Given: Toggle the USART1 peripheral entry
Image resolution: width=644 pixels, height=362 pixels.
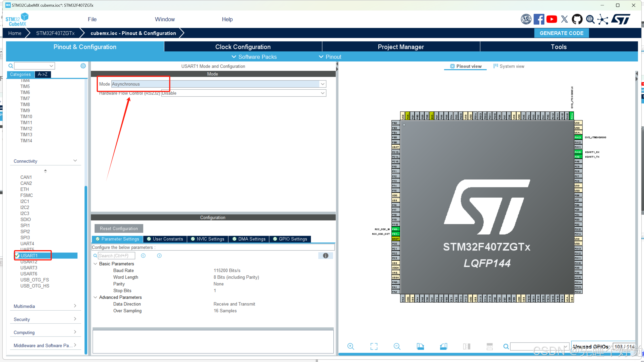Looking at the screenshot, I should (x=29, y=256).
